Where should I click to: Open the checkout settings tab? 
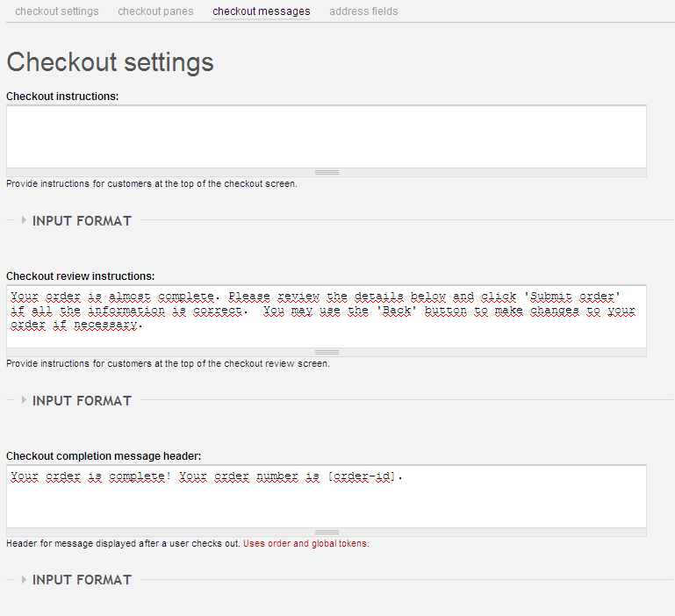point(57,11)
